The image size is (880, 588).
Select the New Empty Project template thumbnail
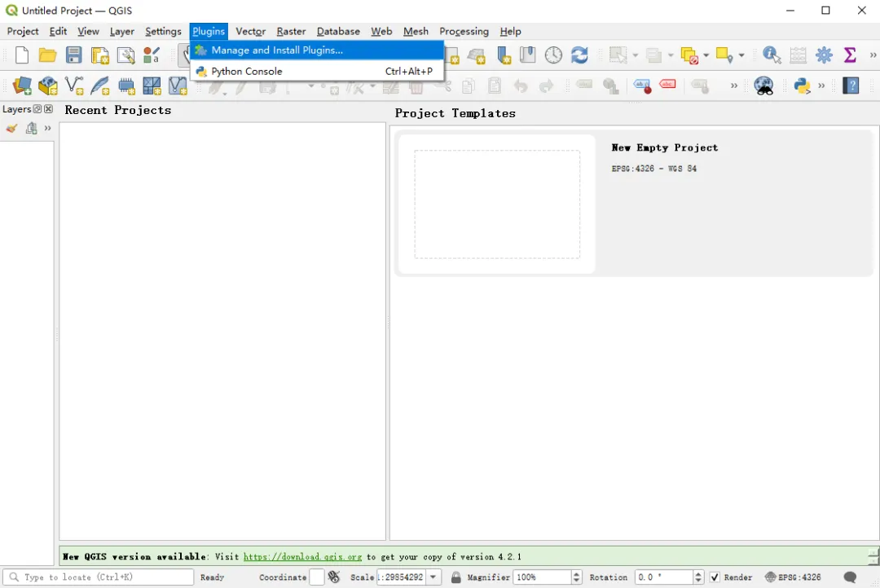pyautogui.click(x=497, y=204)
